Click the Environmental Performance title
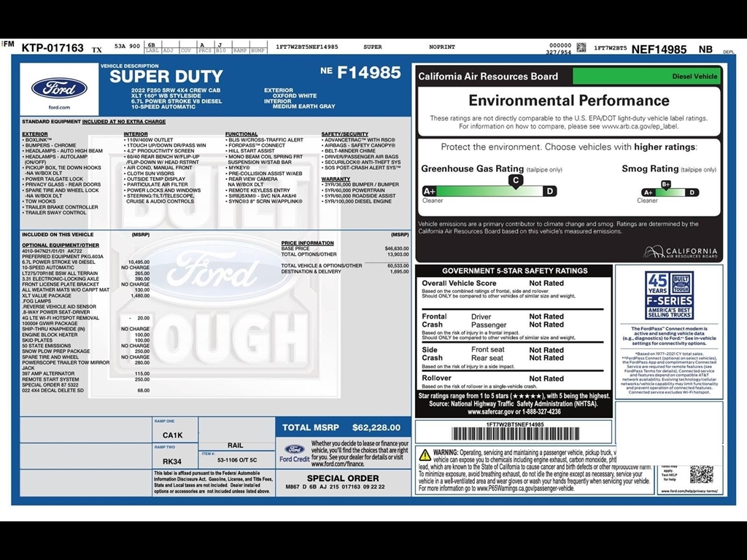 (568, 101)
